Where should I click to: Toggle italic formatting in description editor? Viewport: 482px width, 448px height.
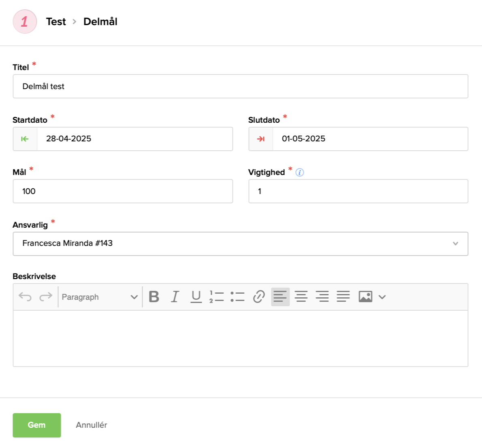tap(175, 297)
